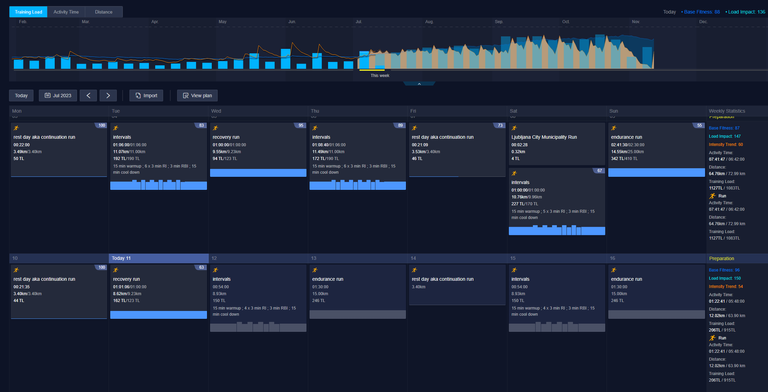Select the run icon on the 342 TL endurance run card
The width and height of the screenshot is (768, 392).
(613, 128)
